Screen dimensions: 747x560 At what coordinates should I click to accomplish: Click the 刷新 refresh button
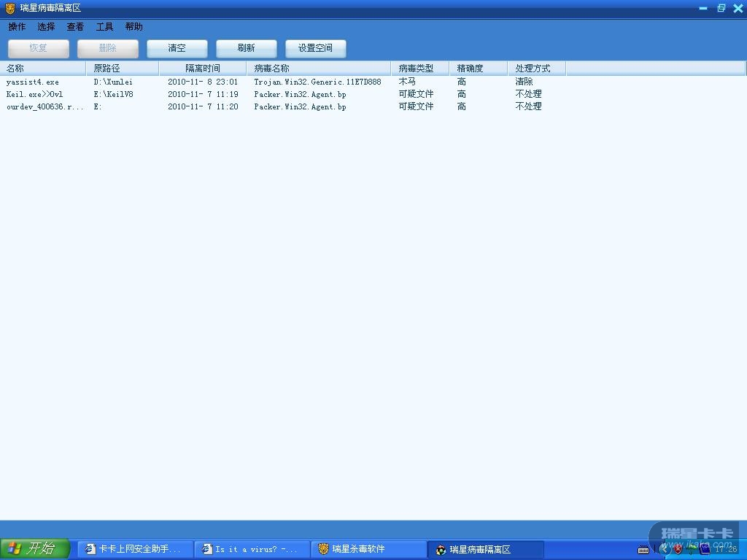click(x=247, y=48)
